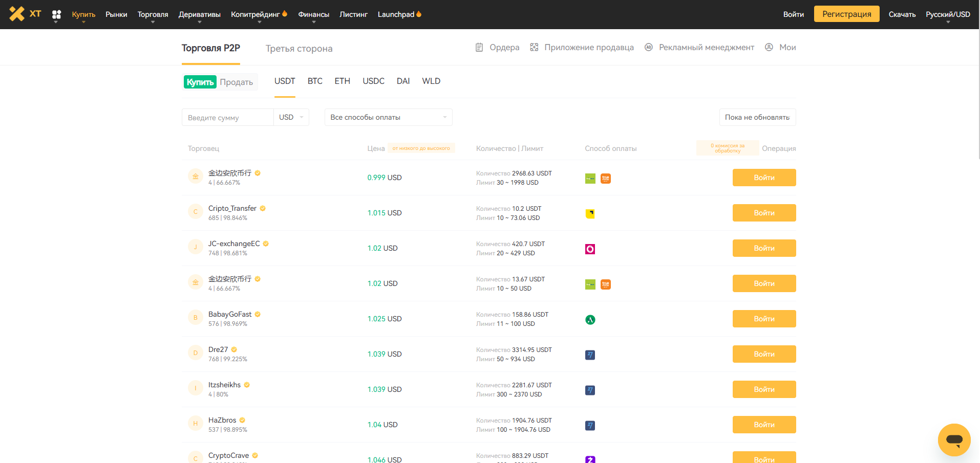
Task: Click the HaZbros merchant avatar
Action: point(196,424)
